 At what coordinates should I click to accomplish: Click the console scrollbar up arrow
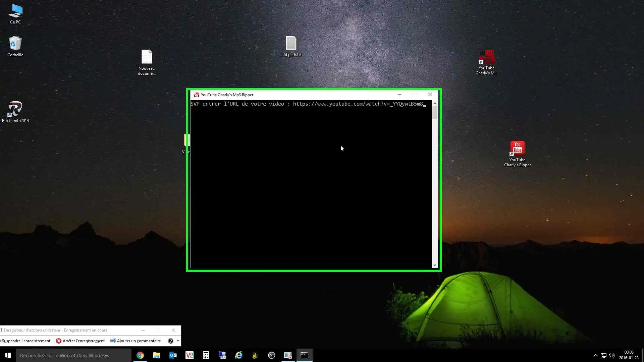pyautogui.click(x=435, y=104)
